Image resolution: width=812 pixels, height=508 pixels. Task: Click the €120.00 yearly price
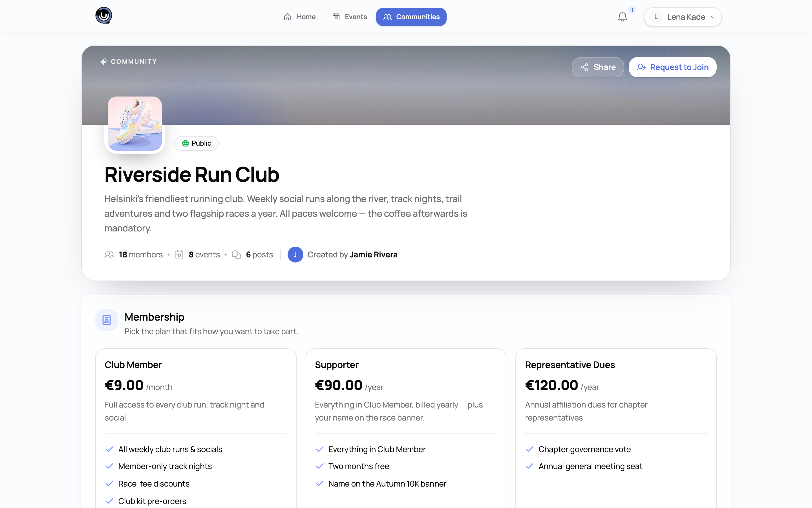551,385
